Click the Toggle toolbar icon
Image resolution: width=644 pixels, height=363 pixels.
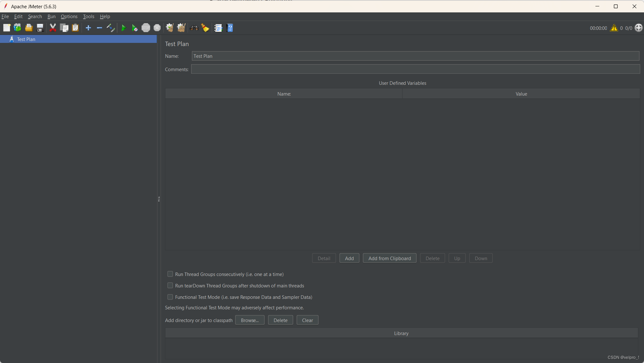tap(110, 28)
